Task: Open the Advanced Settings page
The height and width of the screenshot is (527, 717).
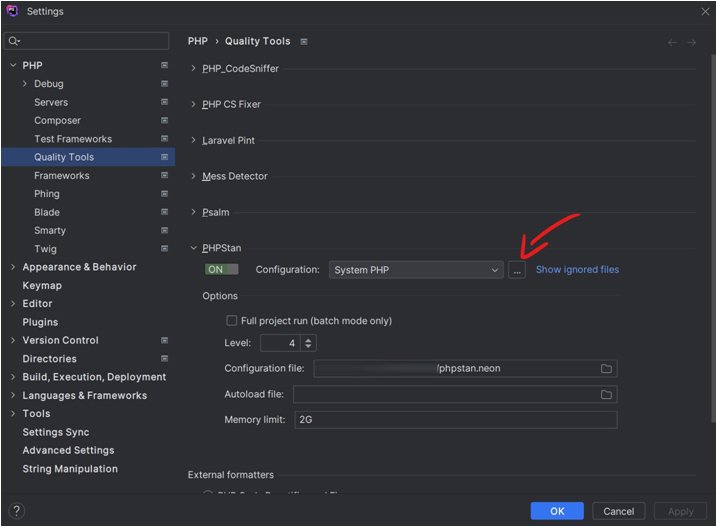Action: pos(69,450)
